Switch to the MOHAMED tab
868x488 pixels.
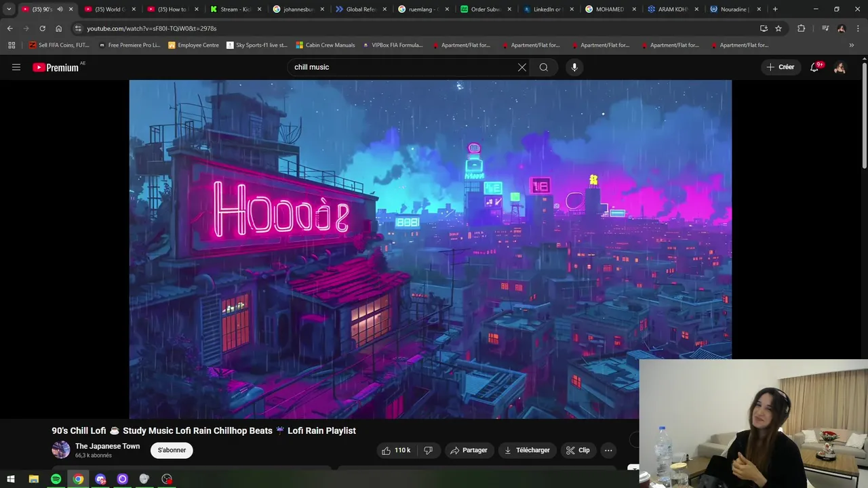[610, 9]
